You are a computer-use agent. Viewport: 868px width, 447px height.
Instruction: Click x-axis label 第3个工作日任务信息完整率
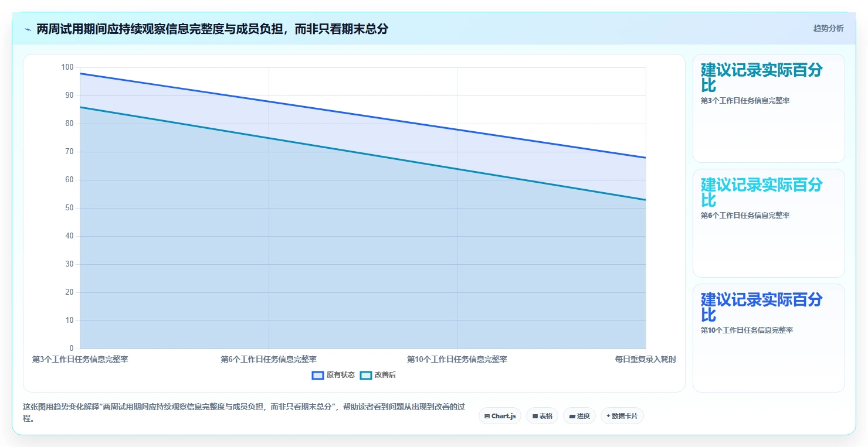click(80, 359)
